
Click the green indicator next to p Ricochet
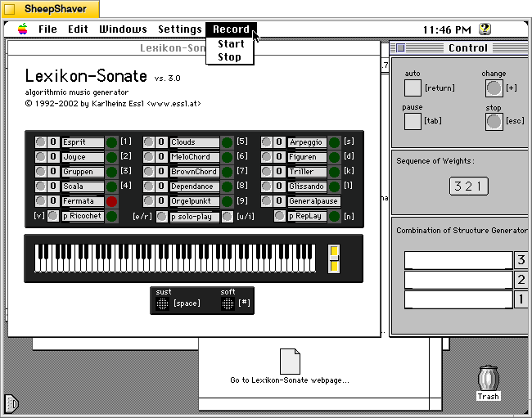pyautogui.click(x=111, y=216)
